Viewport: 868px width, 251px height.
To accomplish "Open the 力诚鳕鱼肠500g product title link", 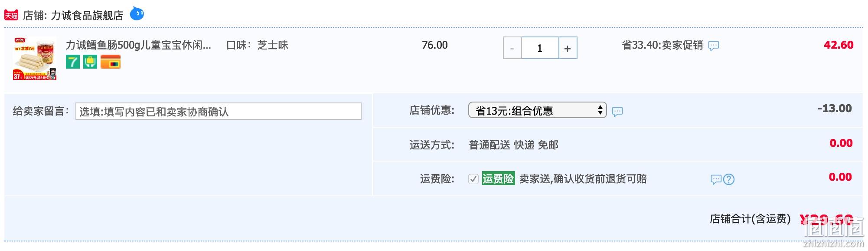I will (x=138, y=45).
